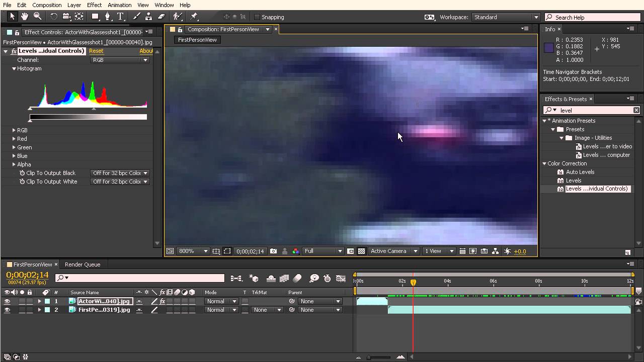This screenshot has width=644, height=362.
Task: Open Clip To Output White dropdown
Action: [x=120, y=182]
